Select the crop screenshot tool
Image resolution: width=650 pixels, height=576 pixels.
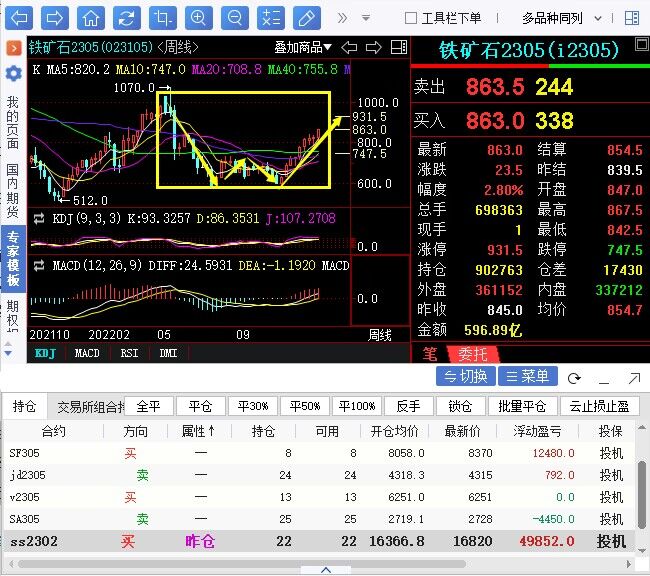(162, 18)
